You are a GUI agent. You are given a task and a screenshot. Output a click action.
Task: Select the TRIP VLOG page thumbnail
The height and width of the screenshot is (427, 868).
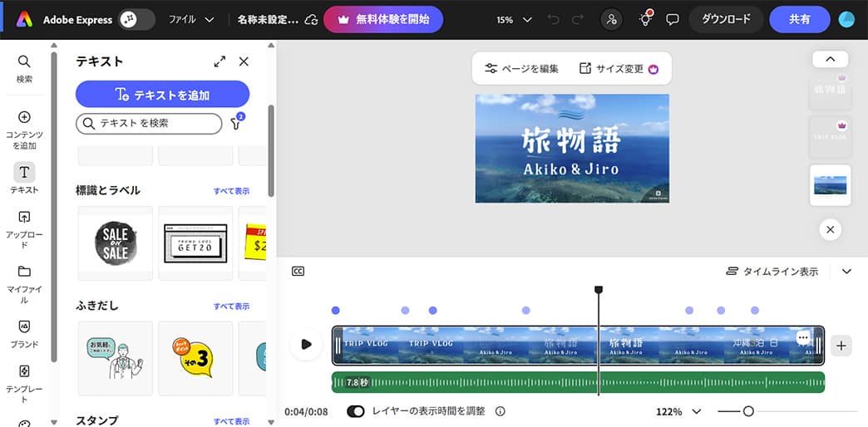coord(830,136)
